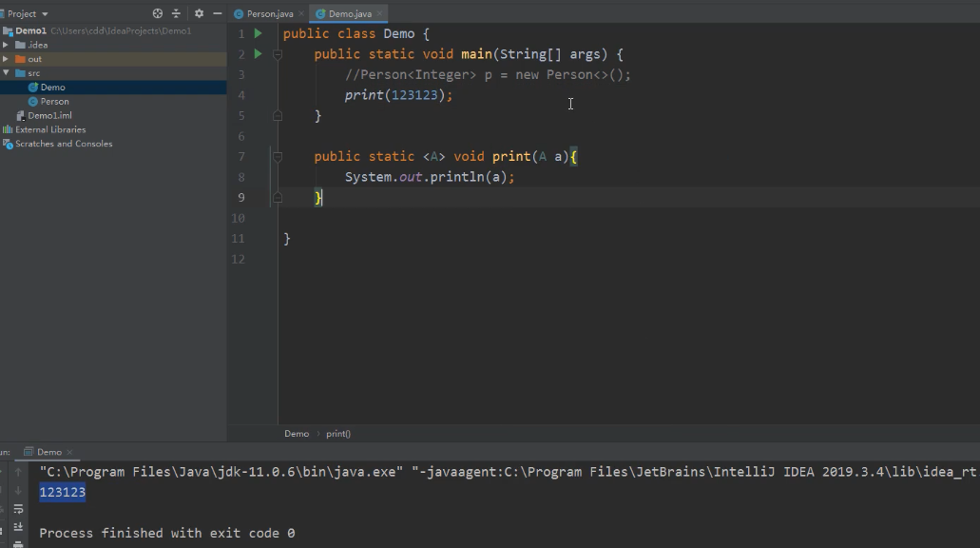
Task: Click the .idea folder icon
Action: tap(20, 45)
